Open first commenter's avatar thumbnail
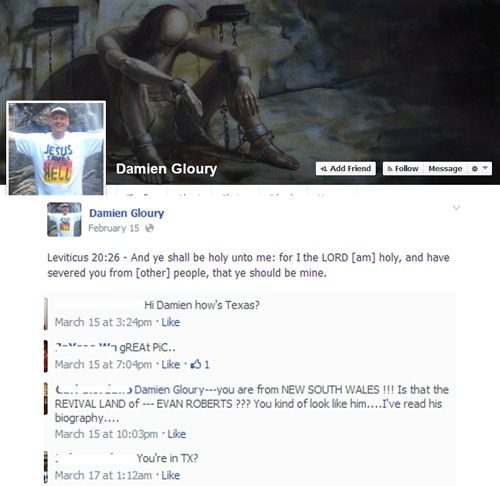The width and height of the screenshot is (500, 486). pyautogui.click(x=46, y=314)
